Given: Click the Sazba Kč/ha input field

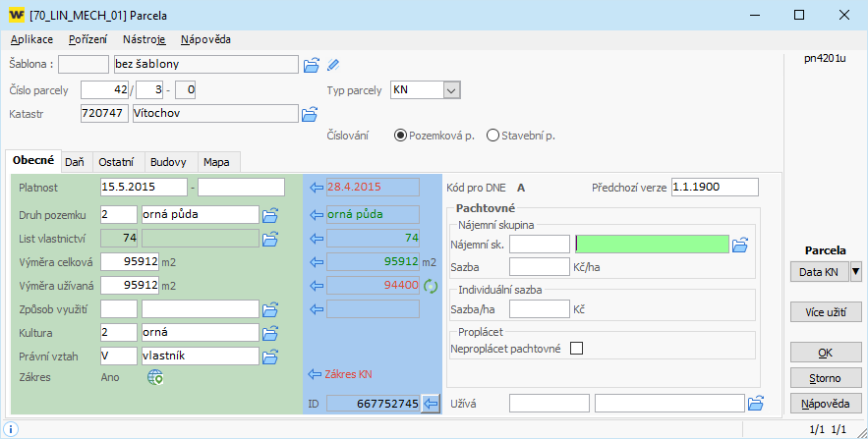Looking at the screenshot, I should coord(539,266).
